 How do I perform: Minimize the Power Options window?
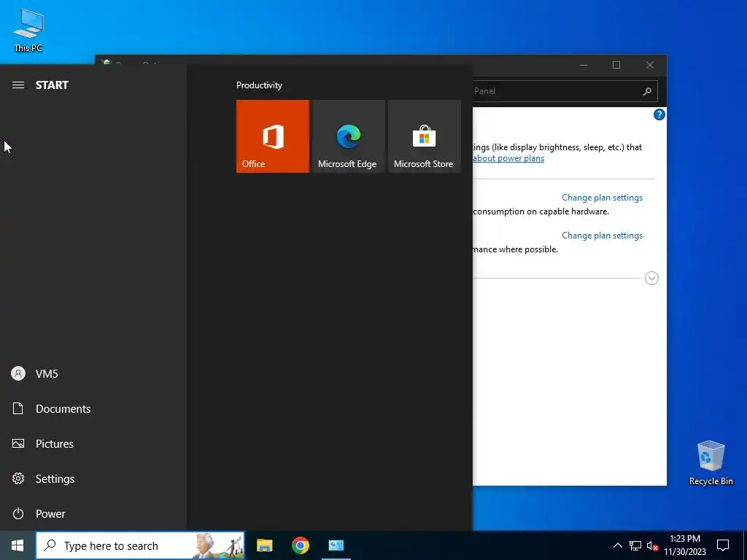[x=584, y=65]
